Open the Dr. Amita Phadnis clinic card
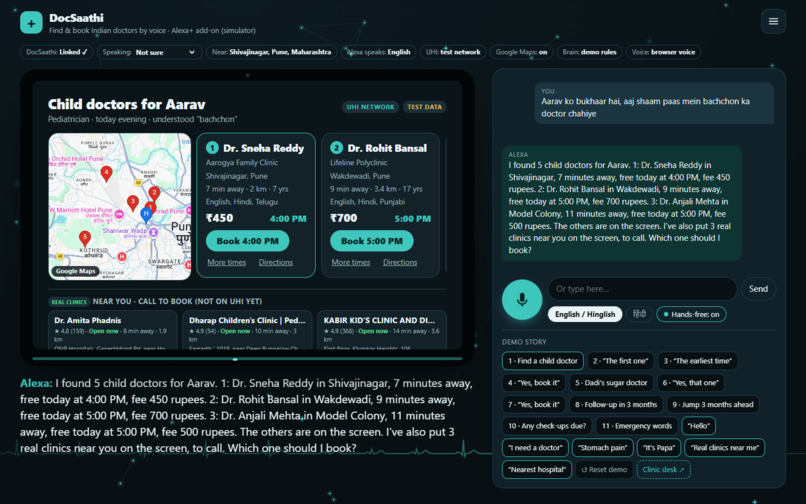Image resolution: width=806 pixels, height=504 pixels. [x=113, y=329]
